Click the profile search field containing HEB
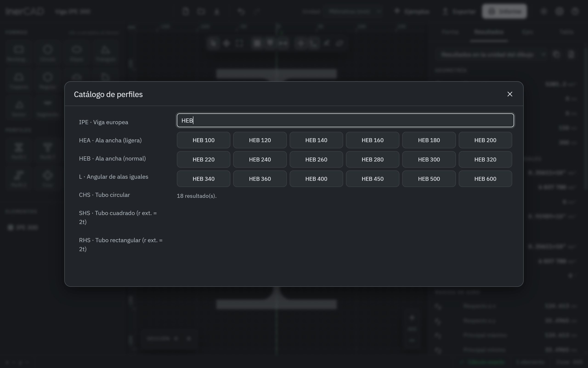This screenshot has width=588, height=368. [x=345, y=120]
